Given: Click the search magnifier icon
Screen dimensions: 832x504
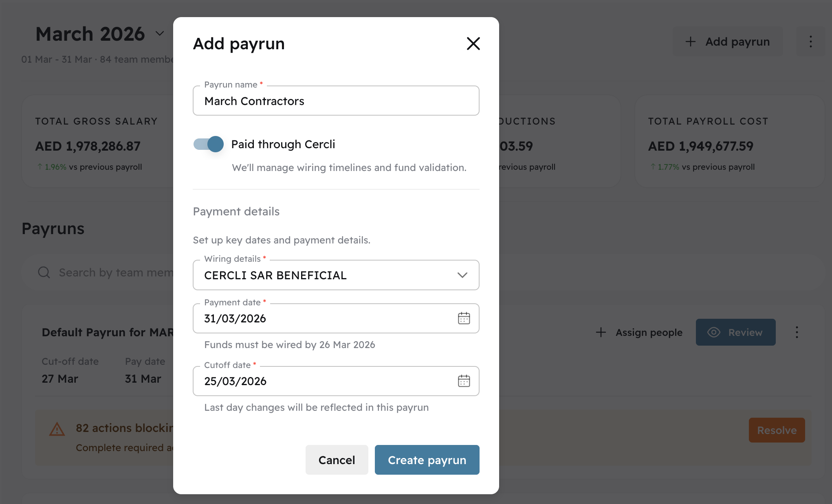Looking at the screenshot, I should (x=44, y=272).
